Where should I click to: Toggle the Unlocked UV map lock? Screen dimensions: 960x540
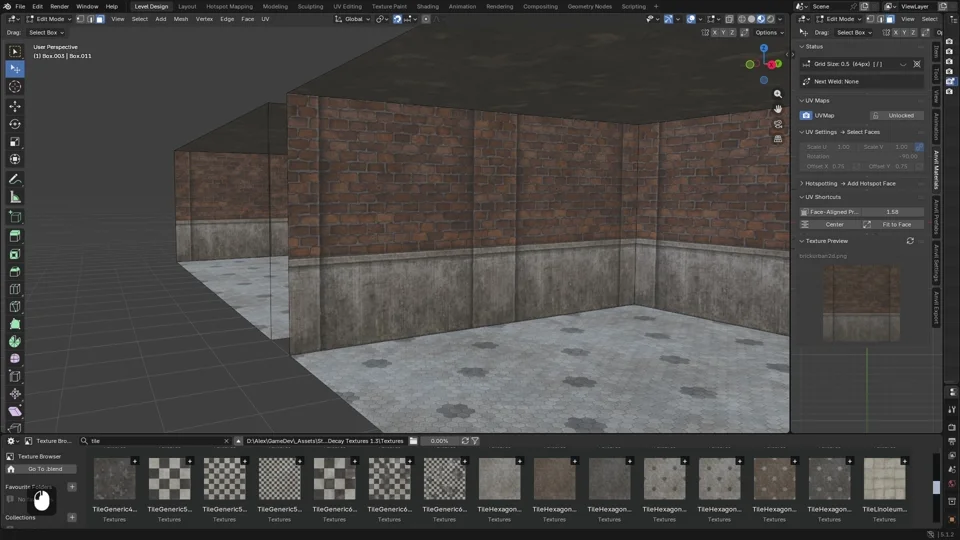896,115
